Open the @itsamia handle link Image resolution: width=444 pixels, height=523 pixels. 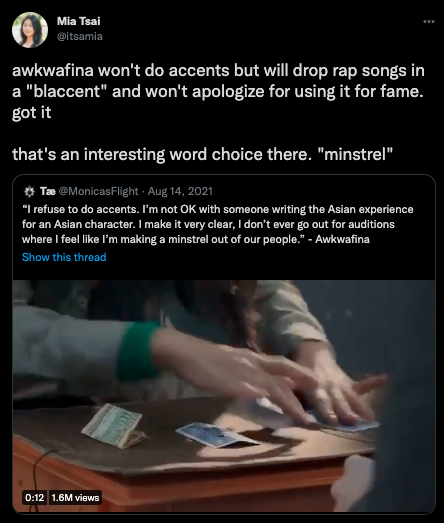[80, 36]
